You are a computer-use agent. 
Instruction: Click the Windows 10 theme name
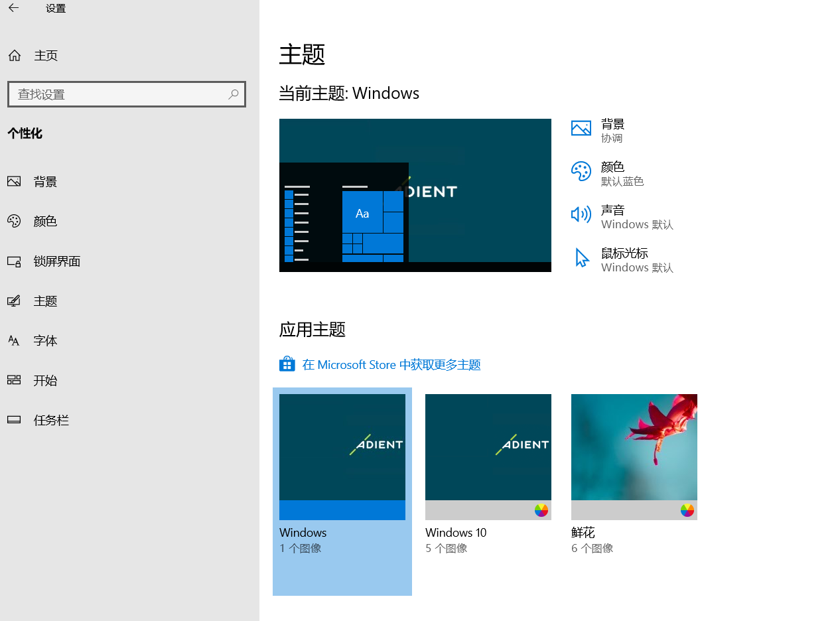point(456,533)
